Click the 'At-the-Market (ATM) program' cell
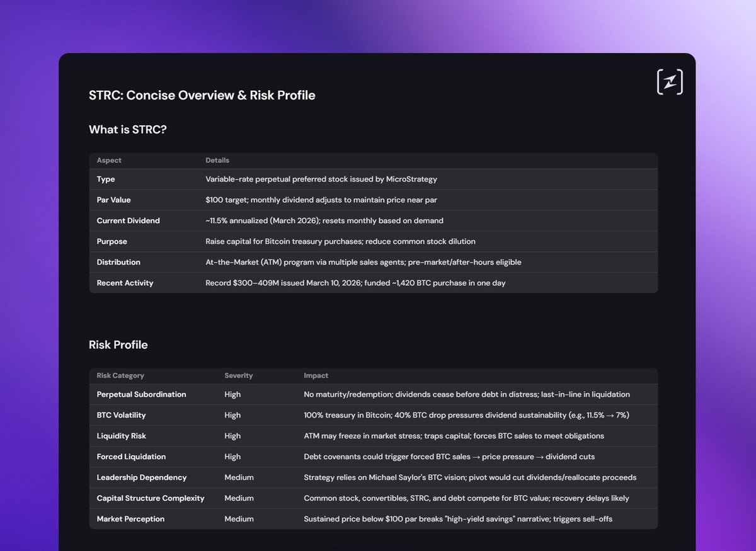This screenshot has width=756, height=551. tap(364, 263)
